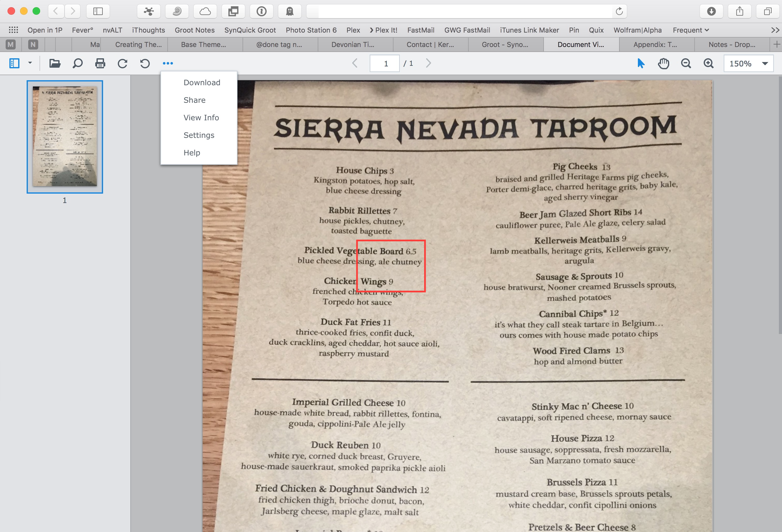Screen dimensions: 782x532
Task: Go to the next page arrow
Action: [428, 63]
